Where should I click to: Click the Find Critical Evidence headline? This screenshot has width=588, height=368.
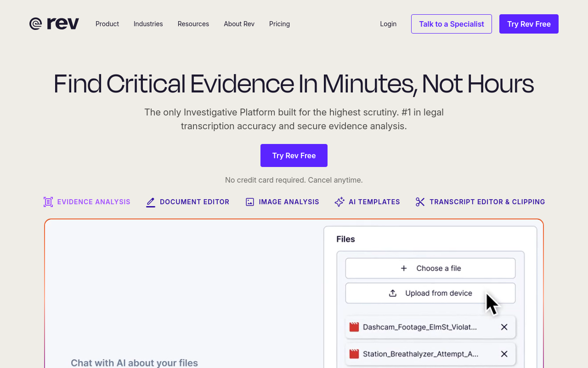coord(294,84)
